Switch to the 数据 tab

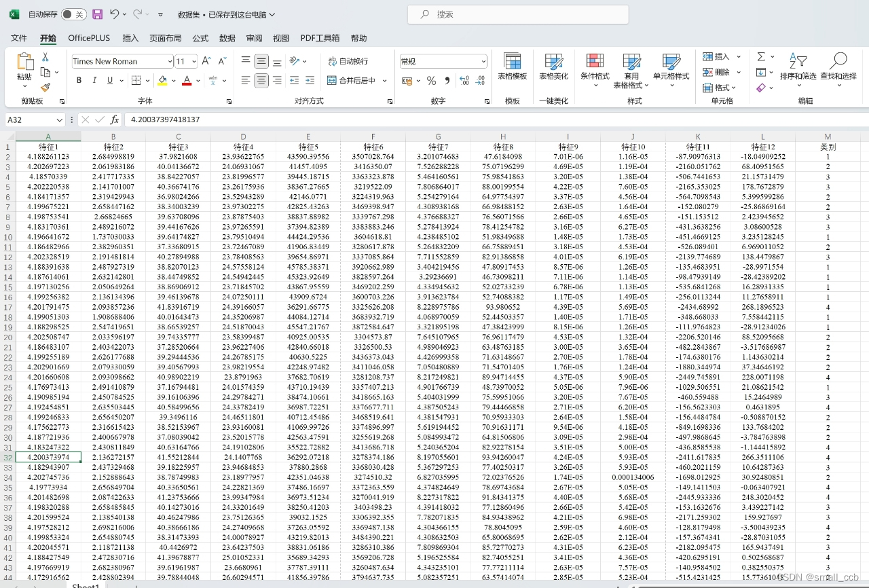pos(227,38)
